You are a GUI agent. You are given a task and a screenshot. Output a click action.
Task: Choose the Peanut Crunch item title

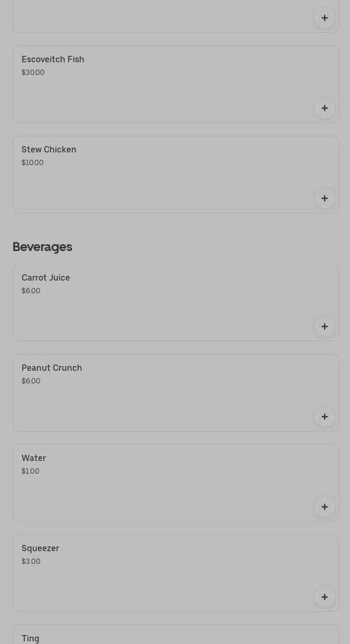click(x=52, y=368)
